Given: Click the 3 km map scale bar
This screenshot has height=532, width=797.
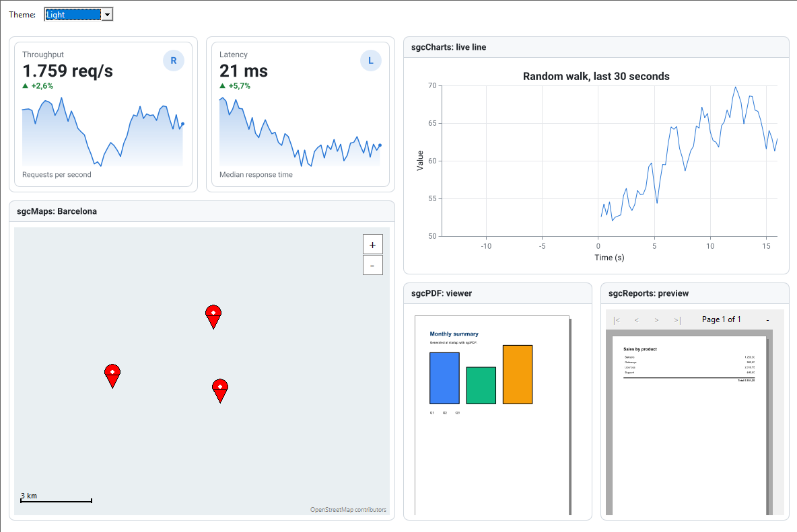Looking at the screenshot, I should click(x=56, y=498).
